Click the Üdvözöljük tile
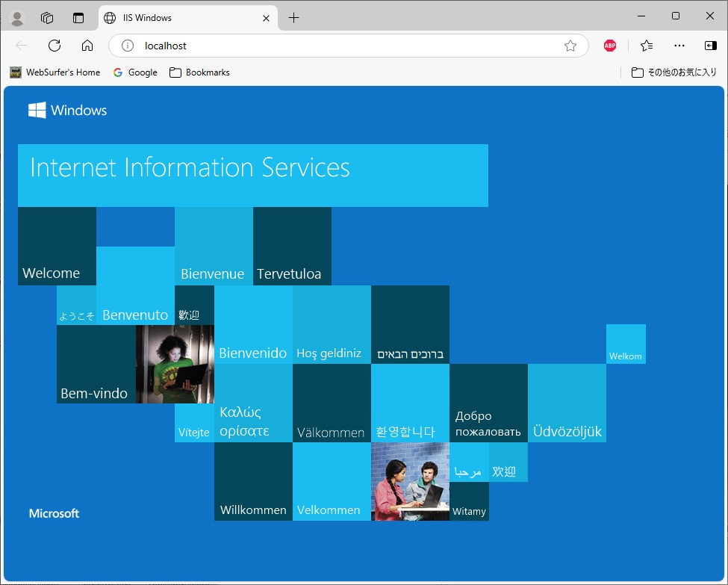The width and height of the screenshot is (728, 585). pos(567,403)
